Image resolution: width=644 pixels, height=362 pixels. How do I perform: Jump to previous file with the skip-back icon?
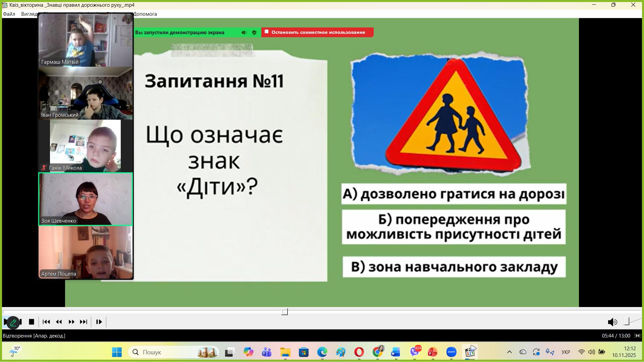[46, 322]
